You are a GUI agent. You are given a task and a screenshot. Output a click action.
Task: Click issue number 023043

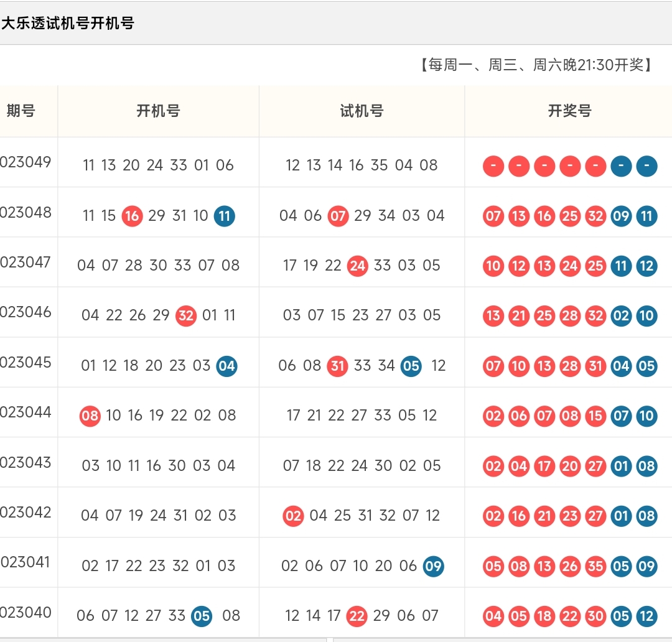[26, 463]
